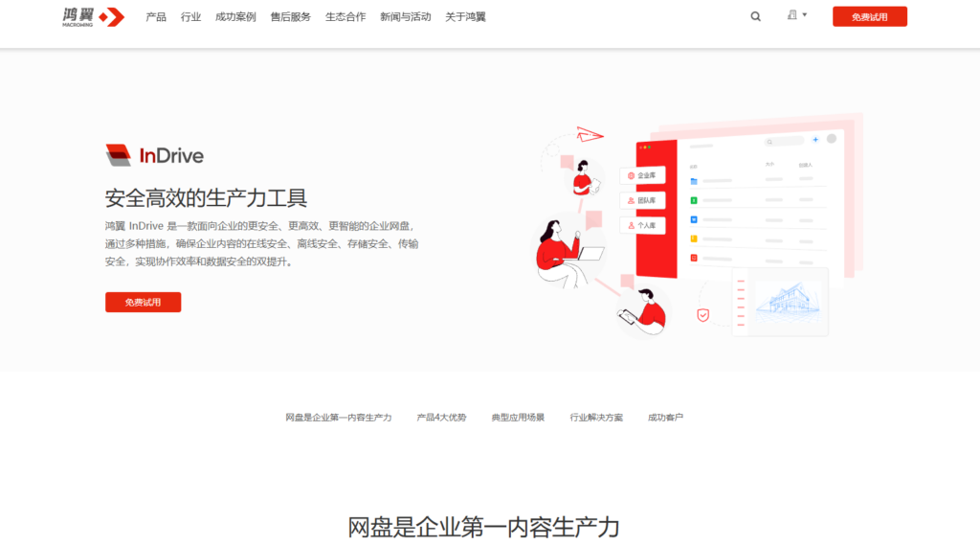The image size is (980, 545).
Task: Click the building icon in top bar
Action: pos(792,15)
